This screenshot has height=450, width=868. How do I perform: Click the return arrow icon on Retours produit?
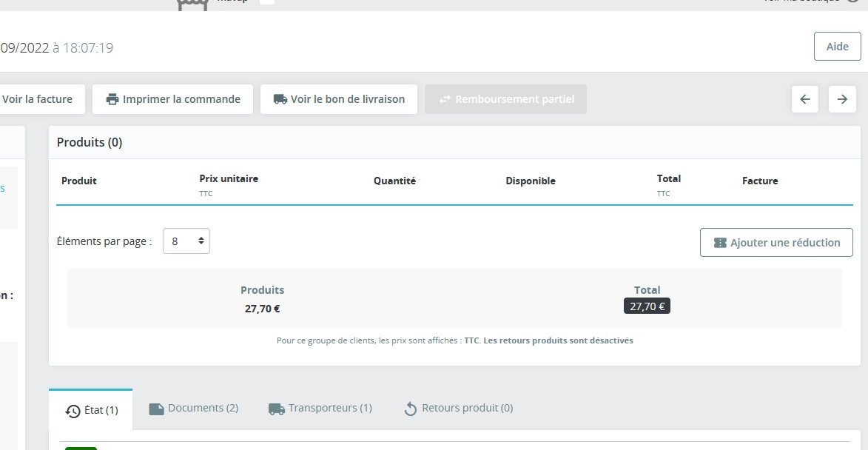(410, 409)
